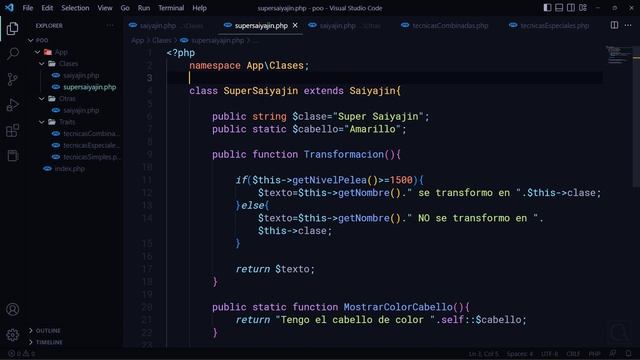The image size is (640, 360).
Task: Open saiyajin.php under Clases folder
Action: 81,76
